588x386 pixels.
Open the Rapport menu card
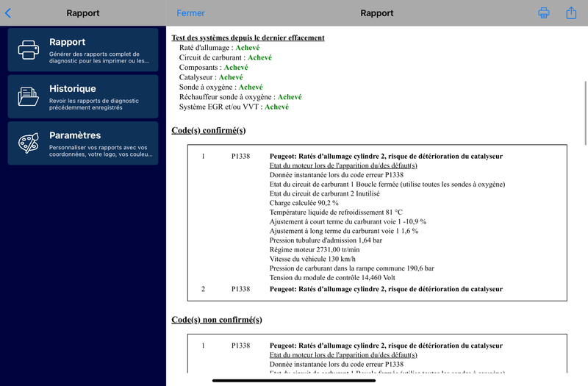click(x=83, y=50)
